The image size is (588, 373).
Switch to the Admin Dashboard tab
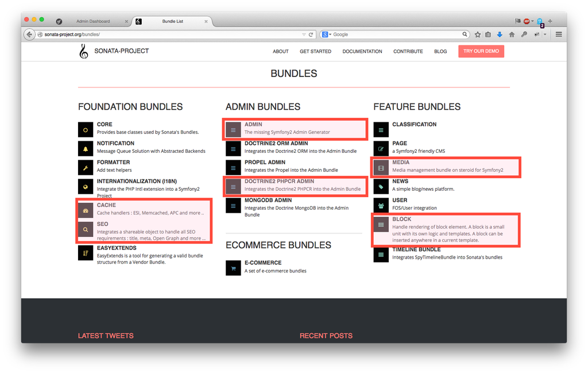(x=93, y=21)
